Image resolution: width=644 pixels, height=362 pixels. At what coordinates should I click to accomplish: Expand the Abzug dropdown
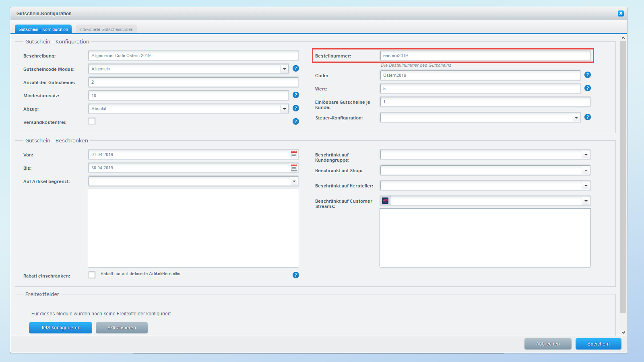click(285, 109)
